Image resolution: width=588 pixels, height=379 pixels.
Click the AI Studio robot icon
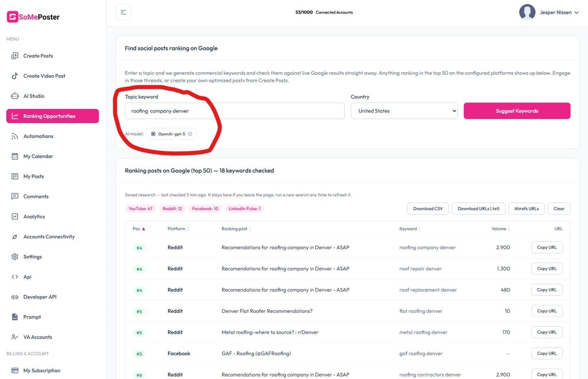15,96
